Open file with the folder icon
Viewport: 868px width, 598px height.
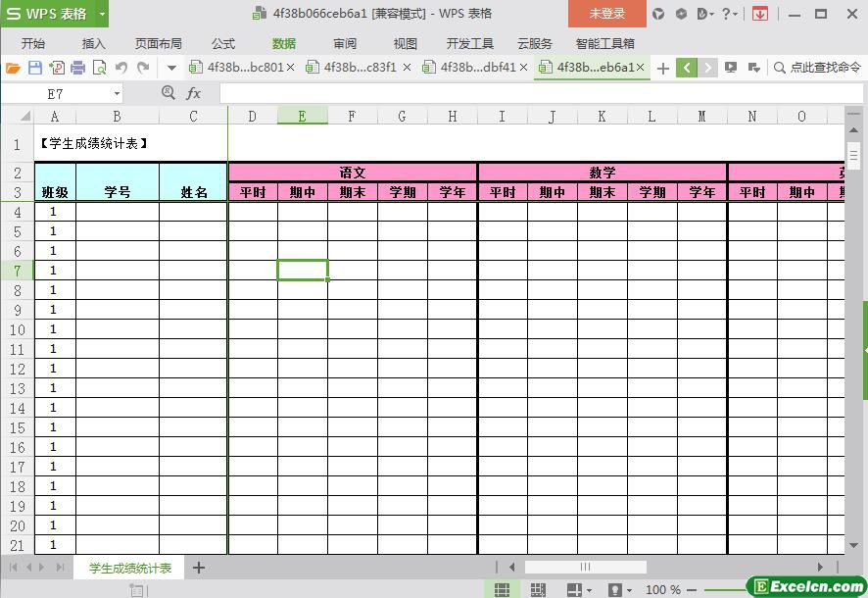13,68
